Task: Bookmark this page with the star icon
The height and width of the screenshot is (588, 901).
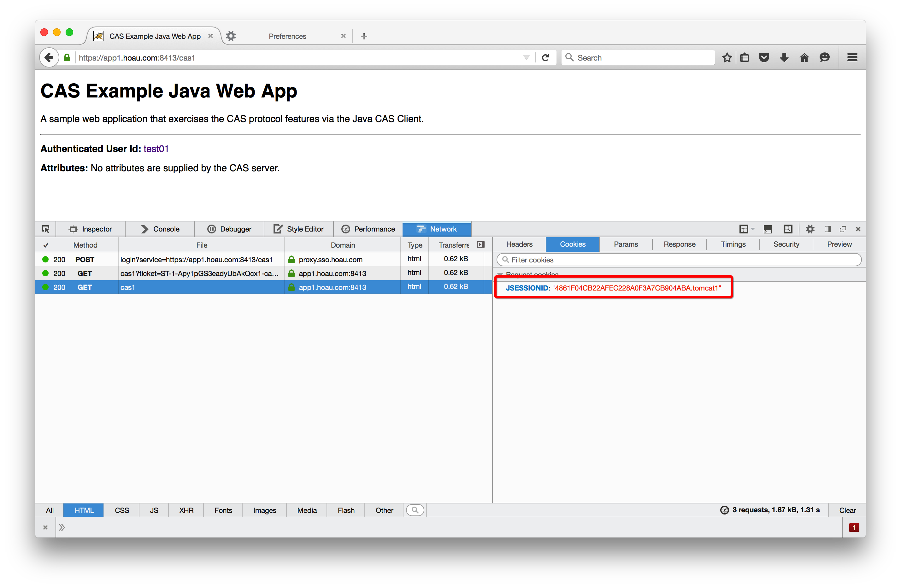Action: click(x=727, y=57)
